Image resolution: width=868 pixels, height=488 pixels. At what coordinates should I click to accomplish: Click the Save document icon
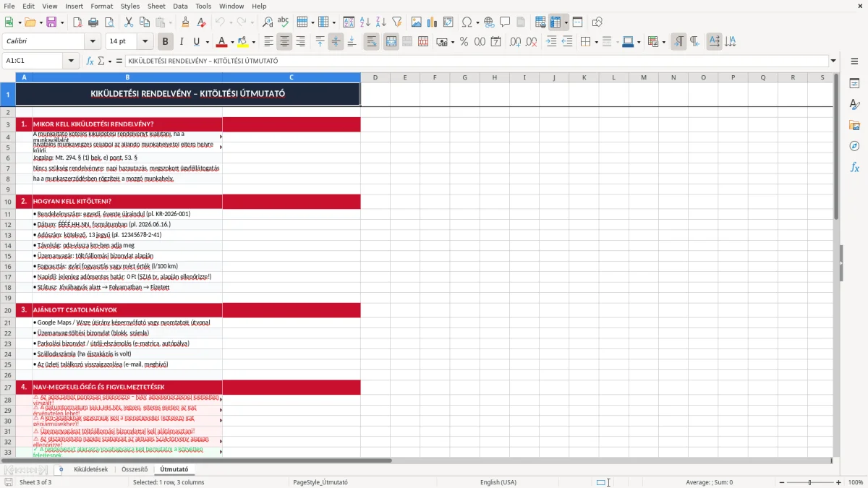click(51, 22)
